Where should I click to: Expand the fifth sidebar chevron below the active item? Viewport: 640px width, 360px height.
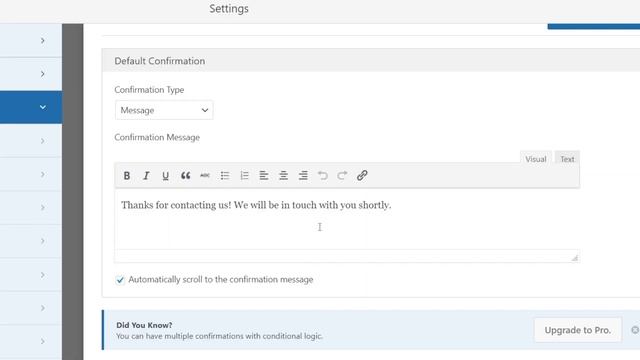point(42,275)
